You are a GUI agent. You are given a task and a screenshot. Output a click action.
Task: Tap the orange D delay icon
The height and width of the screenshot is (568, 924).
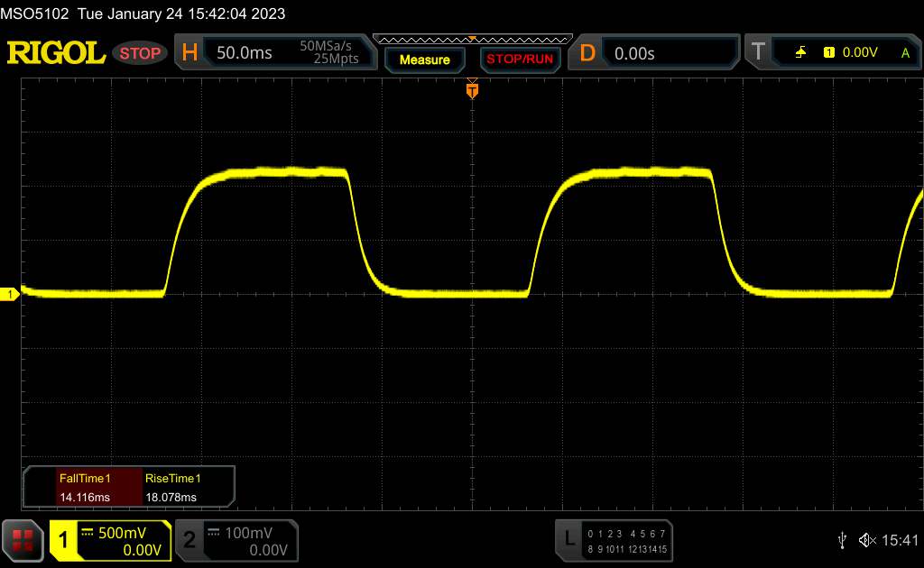[587, 53]
